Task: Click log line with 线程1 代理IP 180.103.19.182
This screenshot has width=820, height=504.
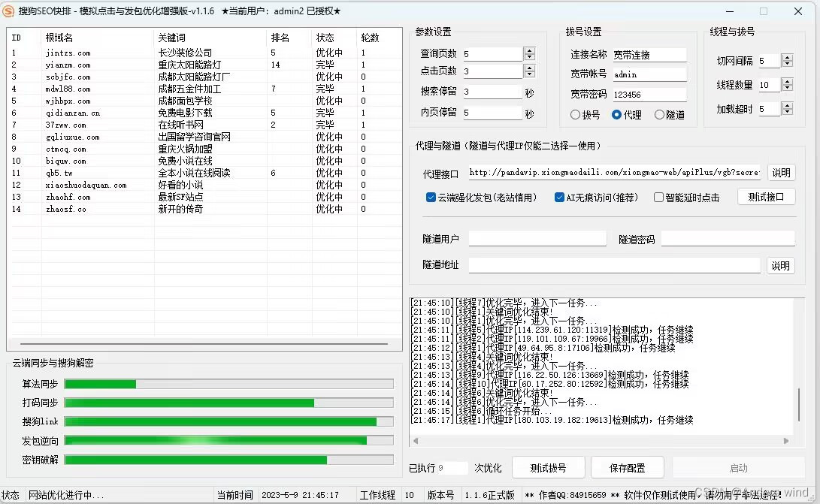Action: click(x=552, y=421)
